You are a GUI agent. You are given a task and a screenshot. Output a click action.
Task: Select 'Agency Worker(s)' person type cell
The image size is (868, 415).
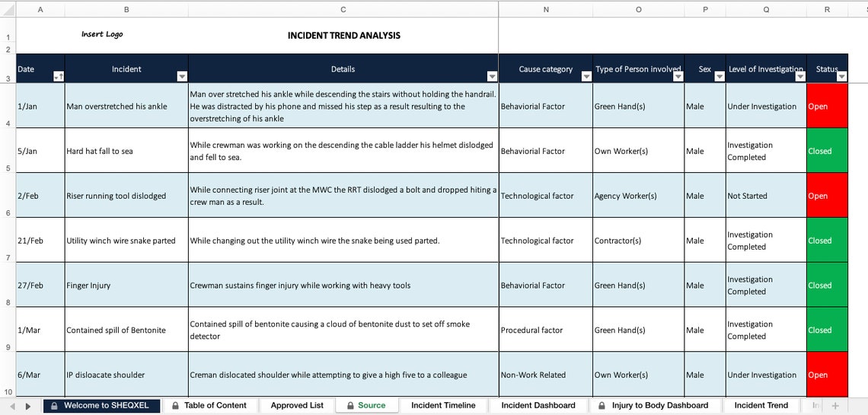click(638, 196)
